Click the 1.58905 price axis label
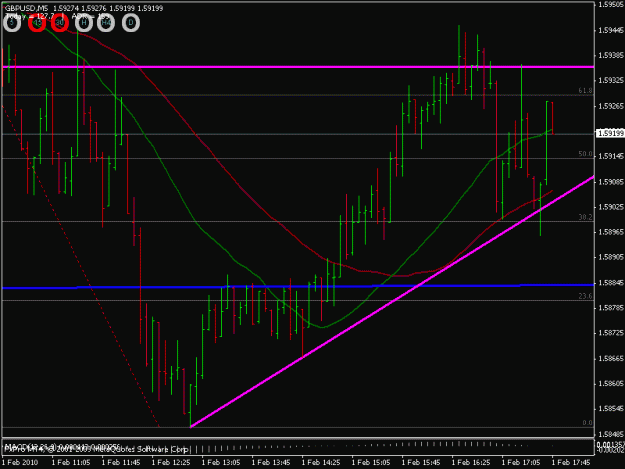 [x=611, y=257]
